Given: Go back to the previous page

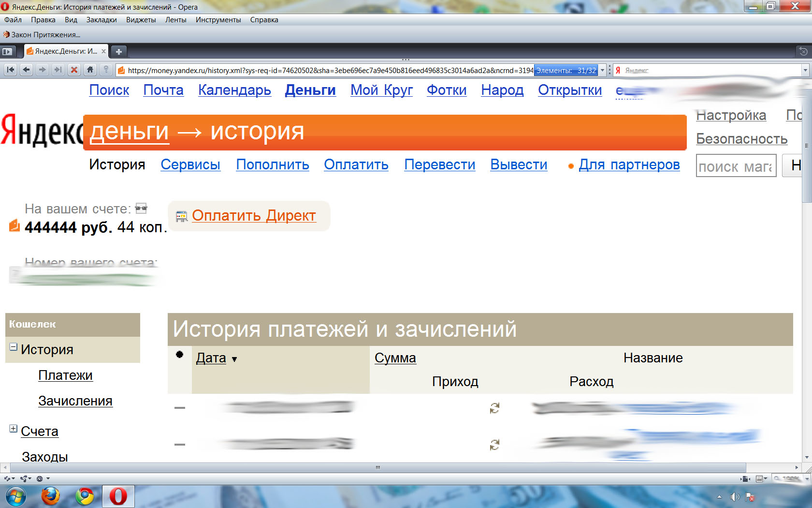Looking at the screenshot, I should pos(27,70).
